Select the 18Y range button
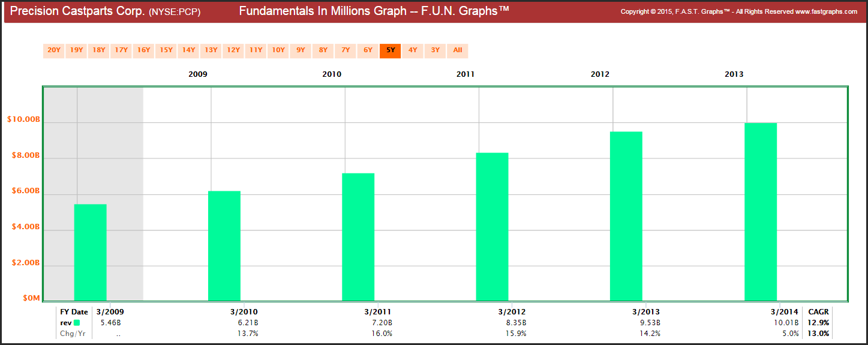868x345 pixels. coord(99,50)
